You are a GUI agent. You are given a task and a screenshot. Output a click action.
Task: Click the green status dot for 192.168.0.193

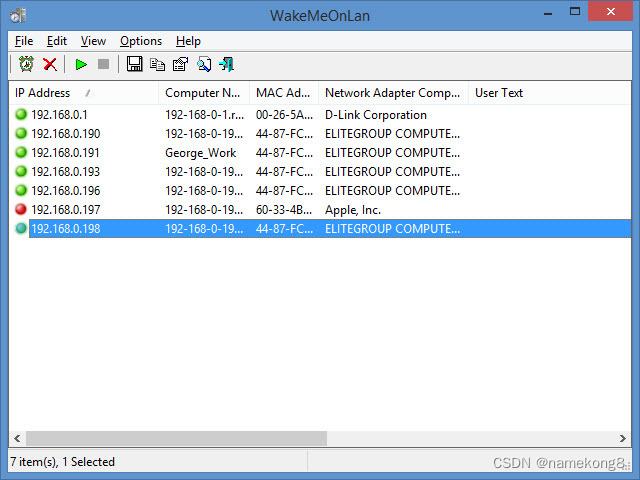tap(21, 171)
